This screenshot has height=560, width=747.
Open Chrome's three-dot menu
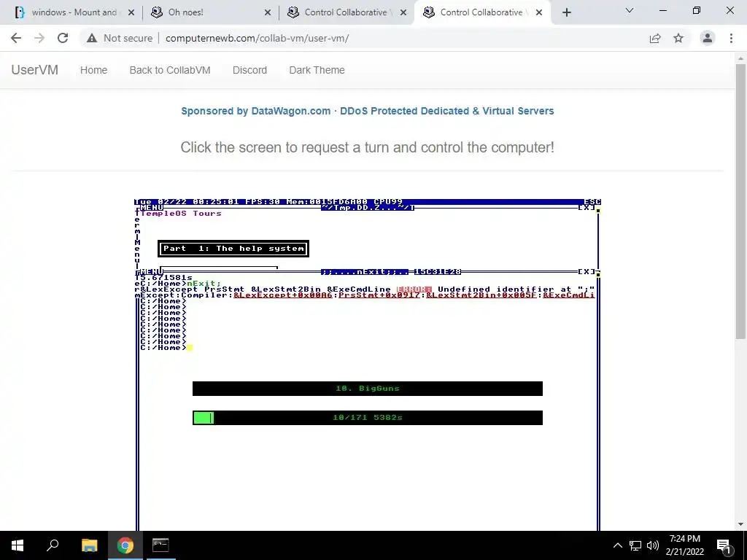(731, 38)
